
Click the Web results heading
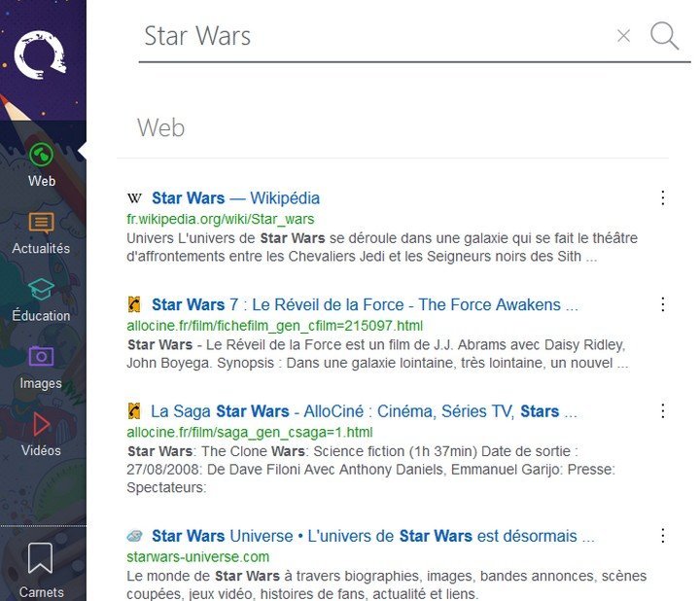tap(160, 127)
